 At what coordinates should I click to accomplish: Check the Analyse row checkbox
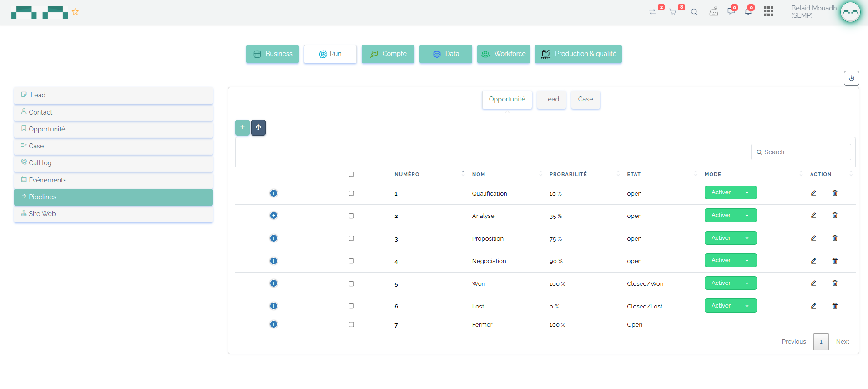[x=351, y=216]
